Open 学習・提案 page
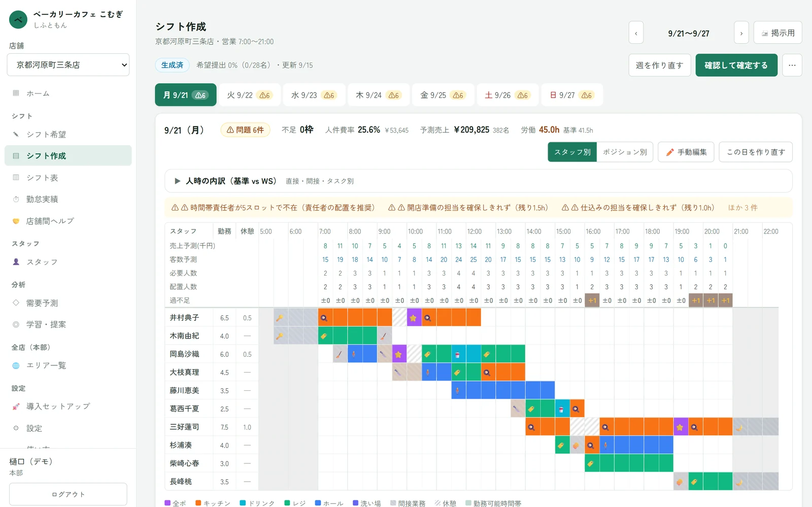812x507 pixels. pos(68,324)
